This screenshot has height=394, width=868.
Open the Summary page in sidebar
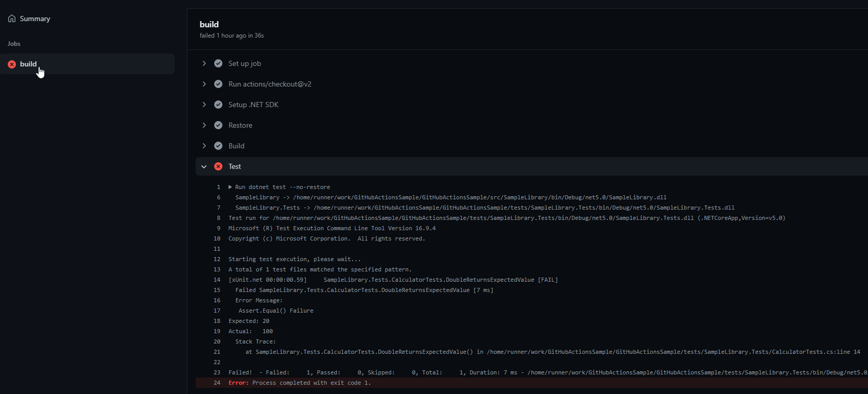coord(34,19)
